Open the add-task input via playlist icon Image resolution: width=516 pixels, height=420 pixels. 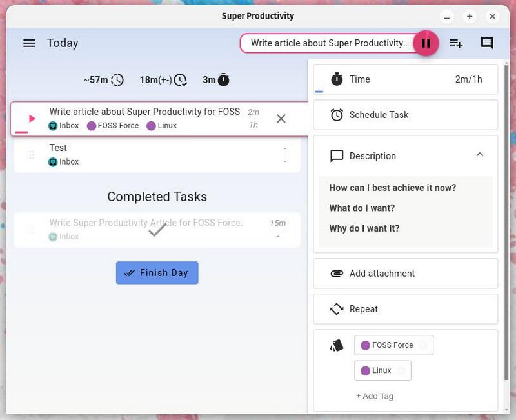[x=457, y=43]
